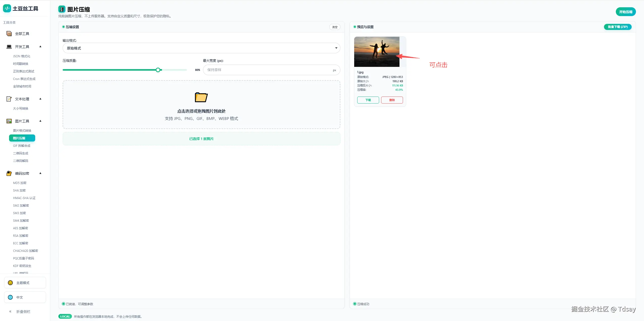Click the 1.jpg preview thumbnail
Screen dimensions: 644x321
click(377, 52)
